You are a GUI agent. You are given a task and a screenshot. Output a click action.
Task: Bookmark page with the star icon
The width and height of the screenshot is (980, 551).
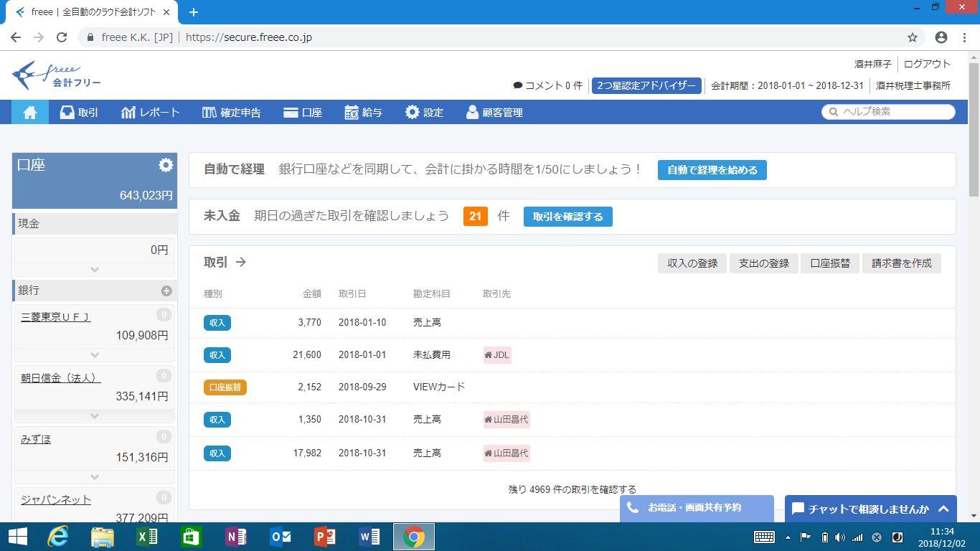tap(913, 37)
